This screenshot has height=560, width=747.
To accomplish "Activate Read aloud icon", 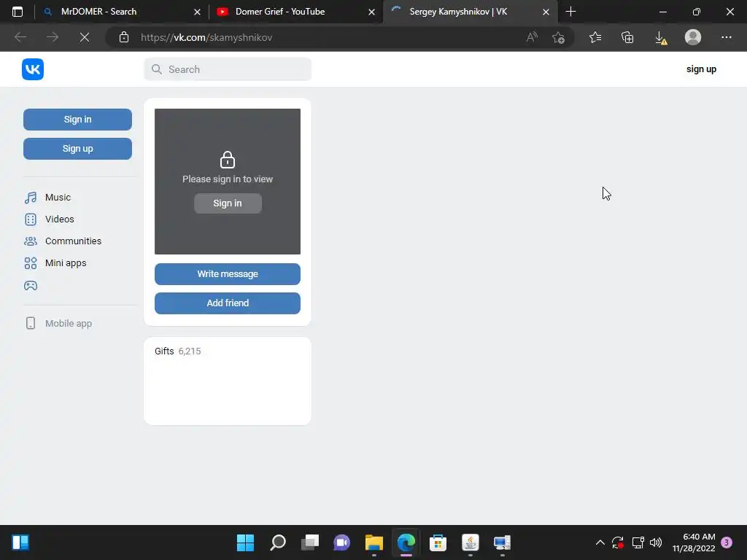I will (532, 37).
